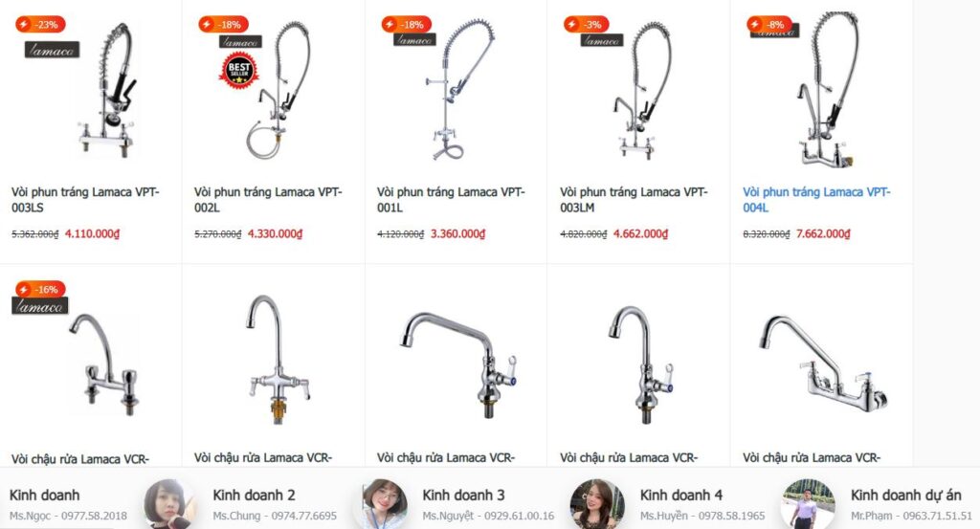Click the -3% discount badge on VPT-003LM
980x529 pixels.
587,24
